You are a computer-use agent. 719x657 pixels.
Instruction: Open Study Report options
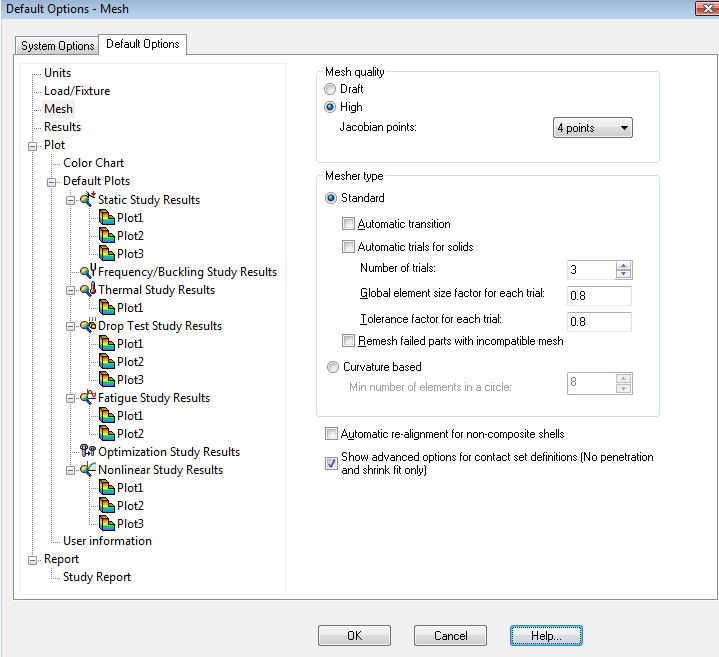97,577
